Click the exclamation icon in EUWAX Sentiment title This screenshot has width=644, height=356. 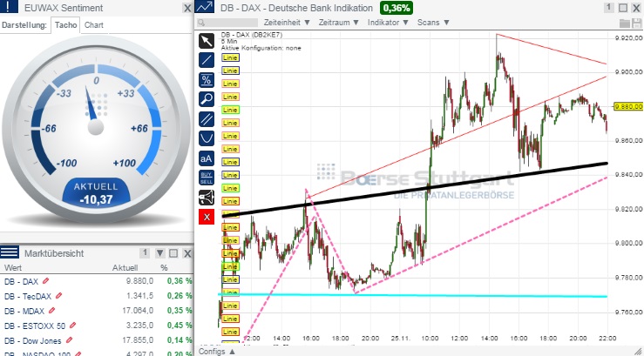(x=9, y=7)
